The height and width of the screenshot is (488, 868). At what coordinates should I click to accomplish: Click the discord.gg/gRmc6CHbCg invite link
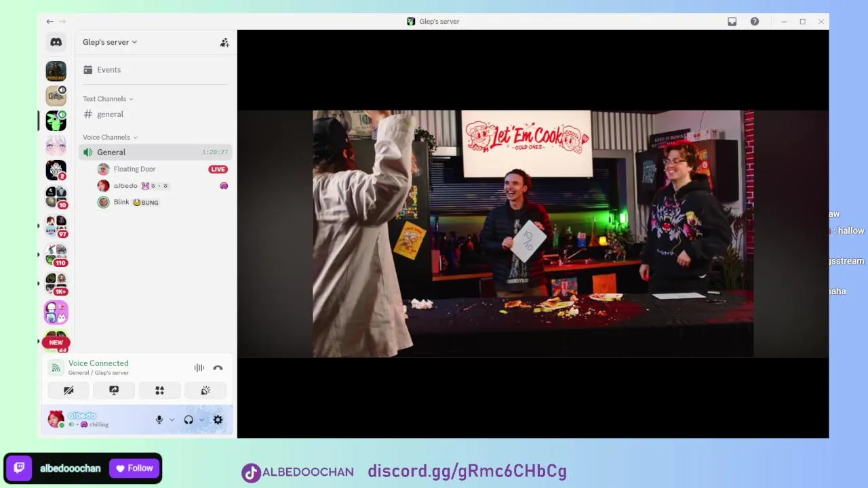(467, 471)
